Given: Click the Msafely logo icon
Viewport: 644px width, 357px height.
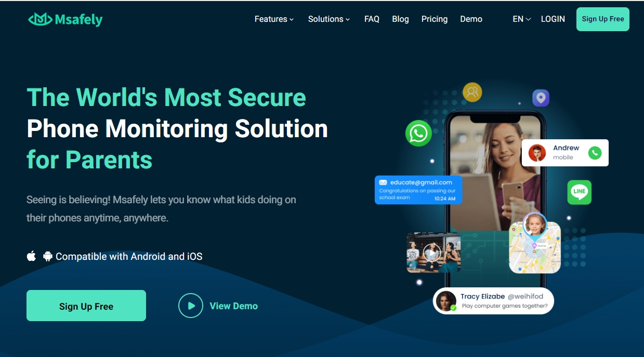Looking at the screenshot, I should (40, 19).
